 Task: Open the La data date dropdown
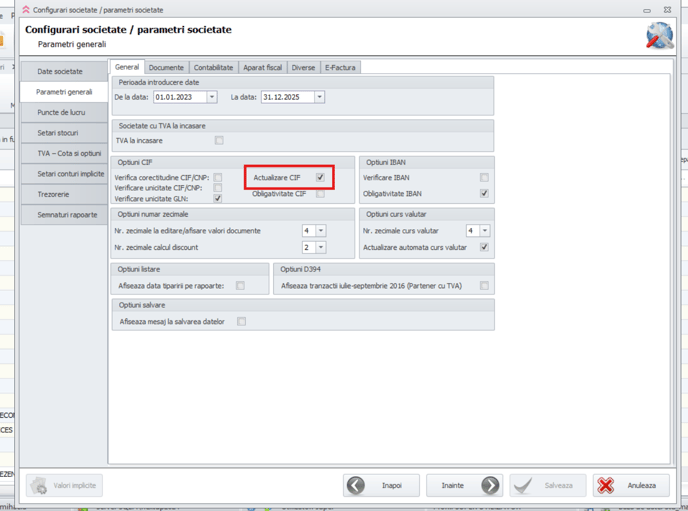point(319,97)
